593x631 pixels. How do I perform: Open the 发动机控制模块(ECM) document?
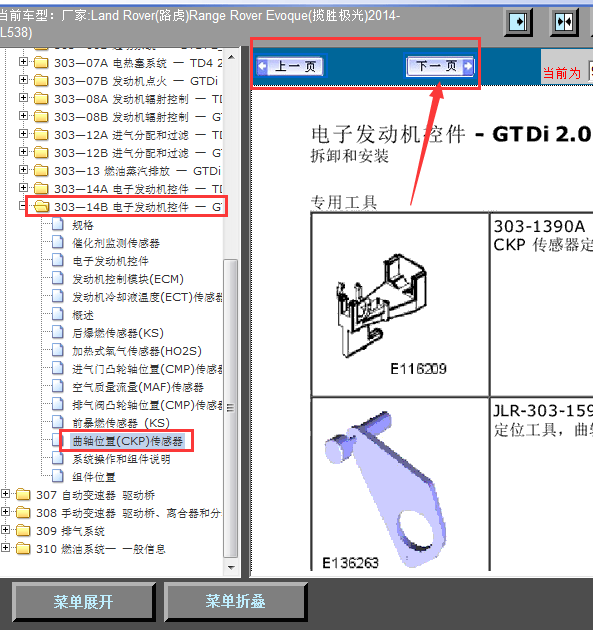[128, 279]
